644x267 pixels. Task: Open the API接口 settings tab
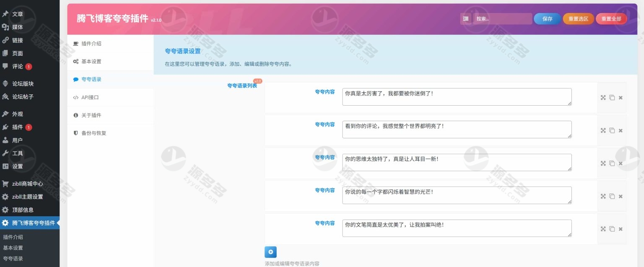pos(90,97)
